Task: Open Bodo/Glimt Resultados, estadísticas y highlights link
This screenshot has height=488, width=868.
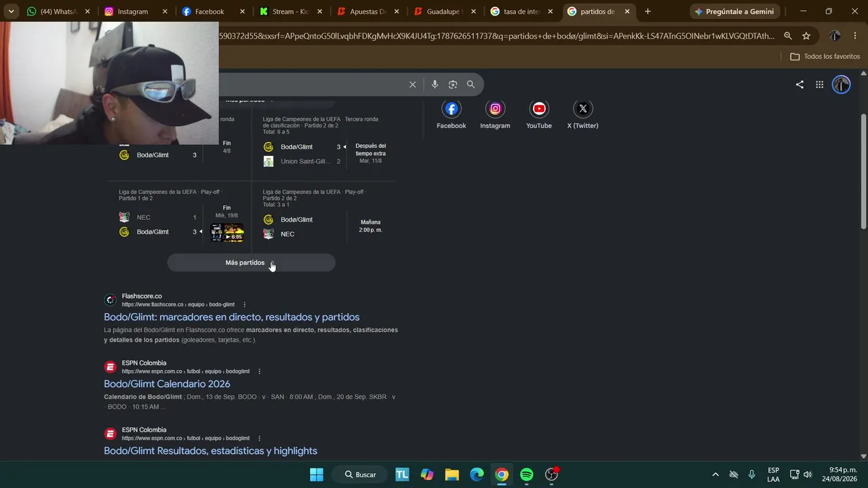Action: pyautogui.click(x=210, y=451)
